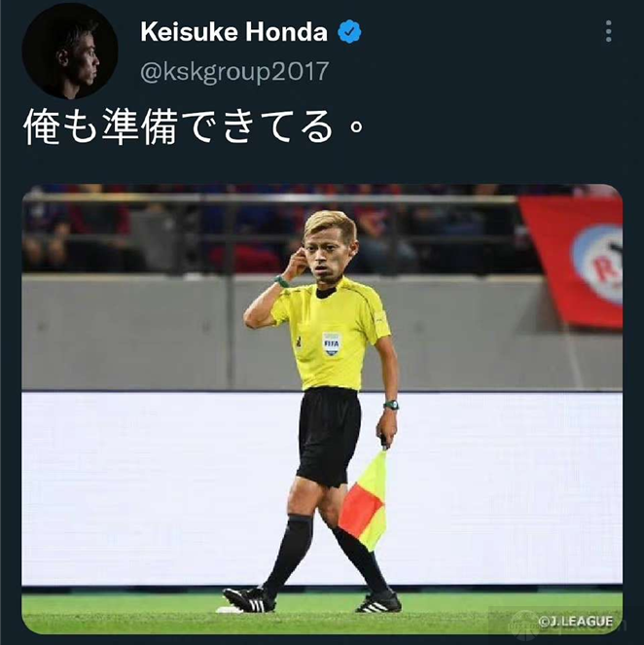Click the FIFA badge on yellow jersey
Viewport: 644px width, 645px height.
331,343
